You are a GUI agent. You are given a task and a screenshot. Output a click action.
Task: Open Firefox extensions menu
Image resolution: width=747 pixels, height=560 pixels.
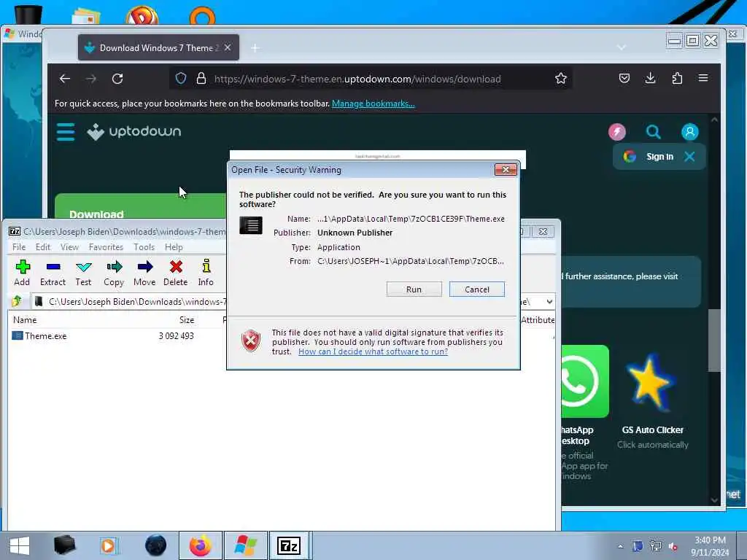677,79
